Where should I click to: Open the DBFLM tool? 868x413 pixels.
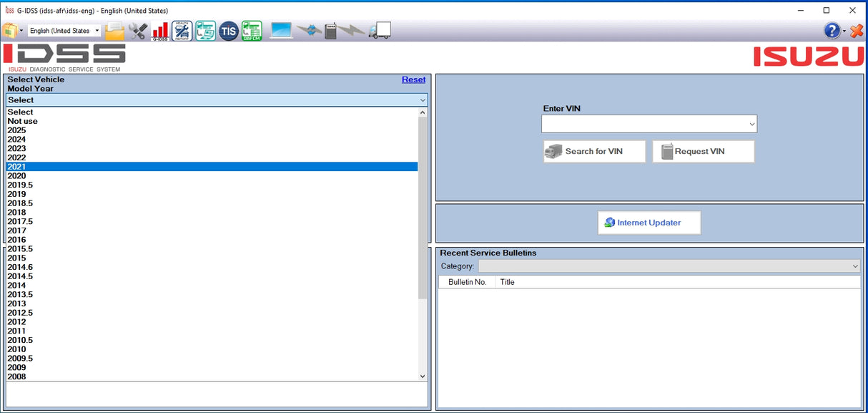click(x=252, y=30)
